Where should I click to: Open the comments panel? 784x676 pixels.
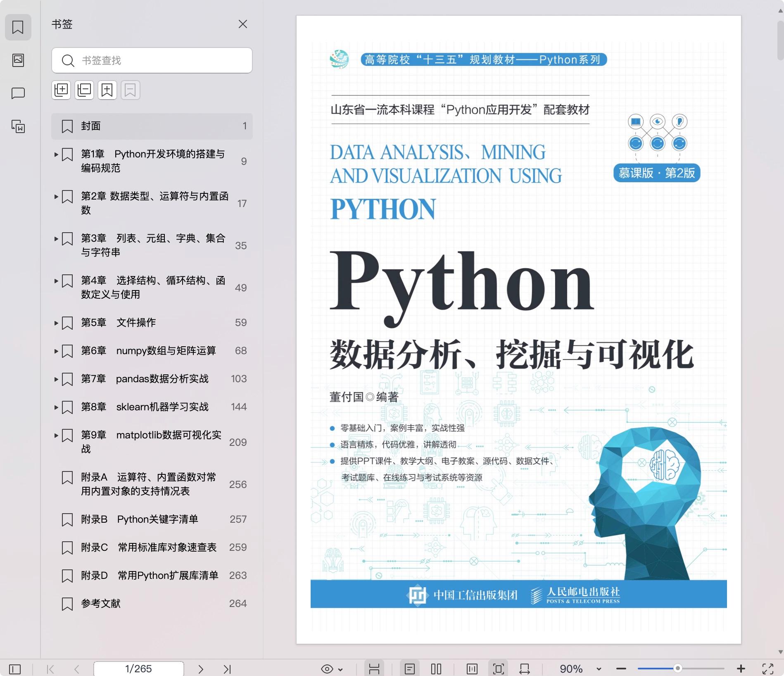click(x=18, y=93)
